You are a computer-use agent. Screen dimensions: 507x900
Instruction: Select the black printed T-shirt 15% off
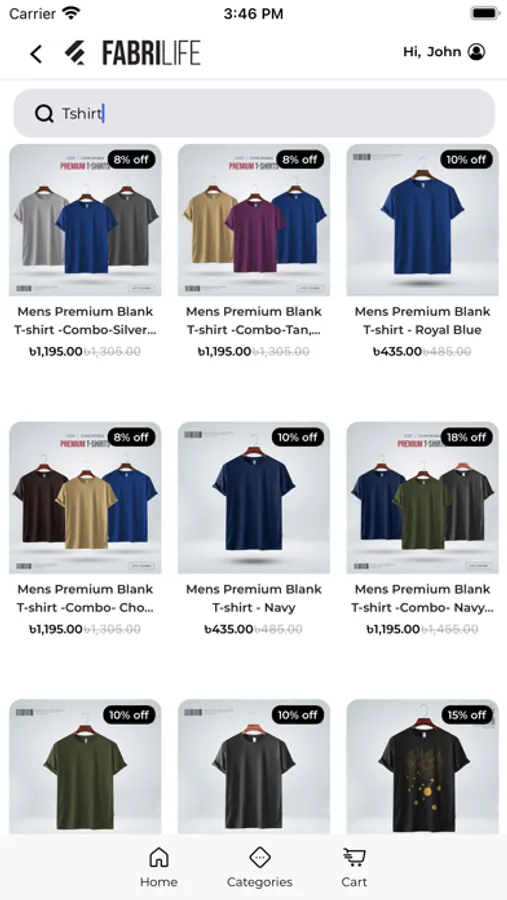(422, 767)
